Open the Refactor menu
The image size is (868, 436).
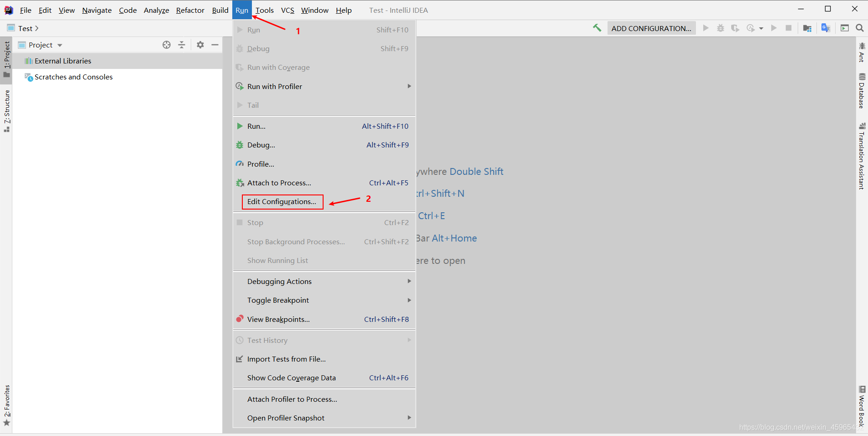[x=190, y=10]
